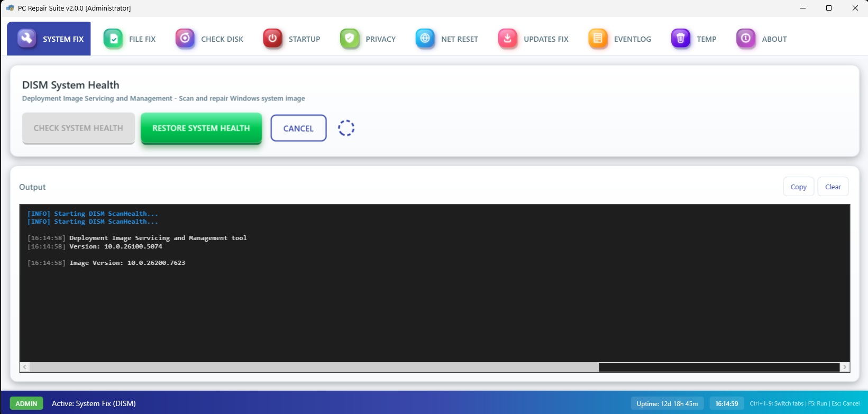Select the PRIVACY tab

click(380, 39)
